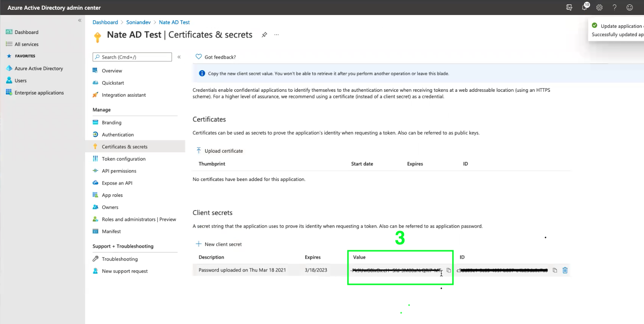Open App roles menu item
The width and height of the screenshot is (644, 324).
pyautogui.click(x=112, y=195)
